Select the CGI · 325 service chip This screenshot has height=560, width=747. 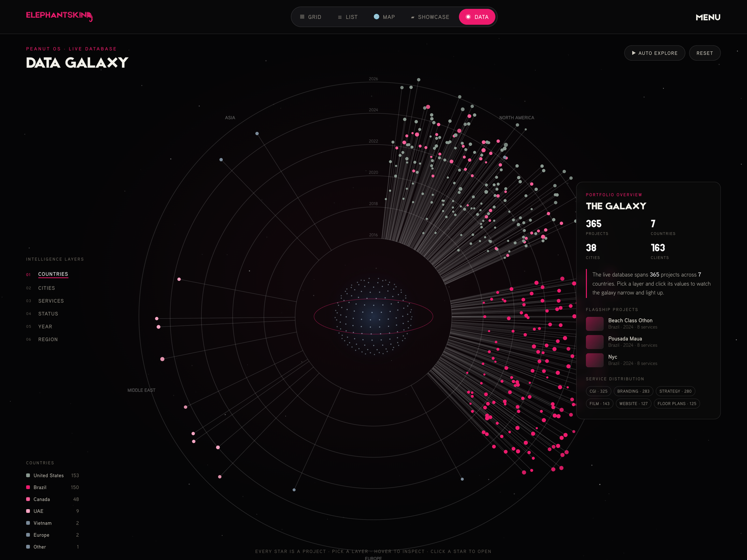point(599,391)
